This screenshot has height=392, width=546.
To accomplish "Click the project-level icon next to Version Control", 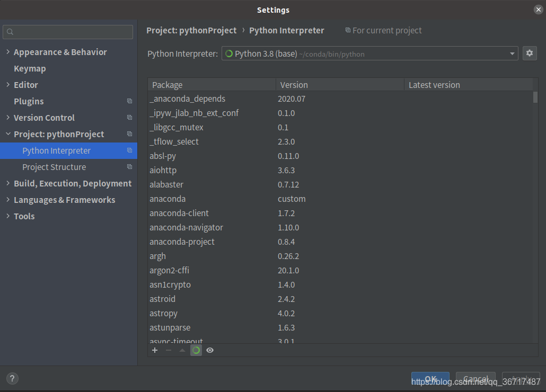I will (x=129, y=118).
